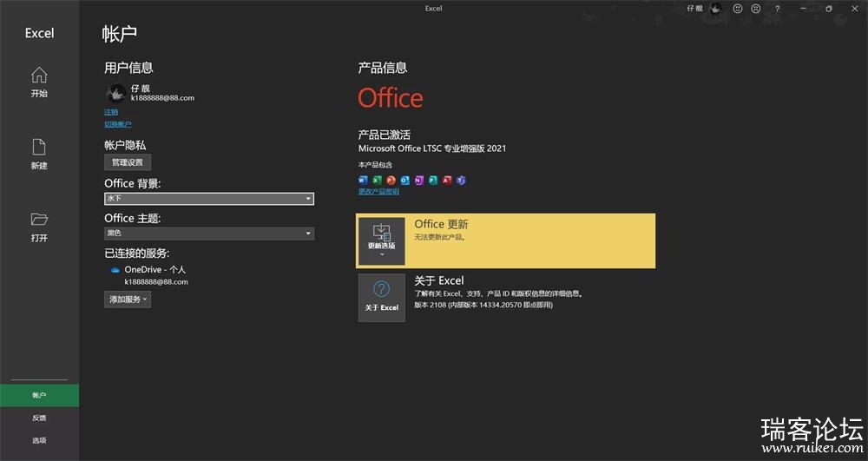Click the 关于 Excel button
The height and width of the screenshot is (461, 868).
click(x=381, y=298)
